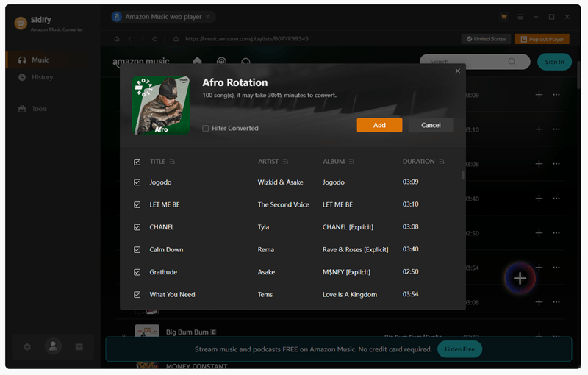The height and width of the screenshot is (375, 588).
Task: Click the United States region button
Action: [x=486, y=39]
